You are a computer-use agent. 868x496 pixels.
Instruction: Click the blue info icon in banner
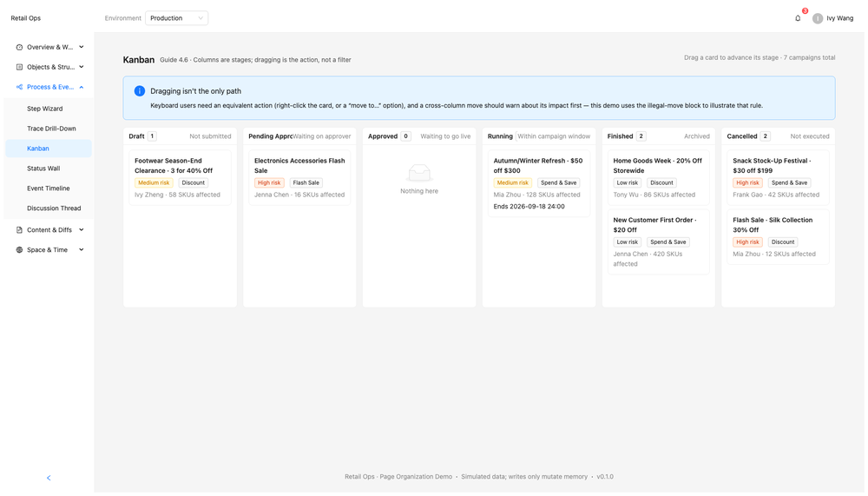click(140, 91)
